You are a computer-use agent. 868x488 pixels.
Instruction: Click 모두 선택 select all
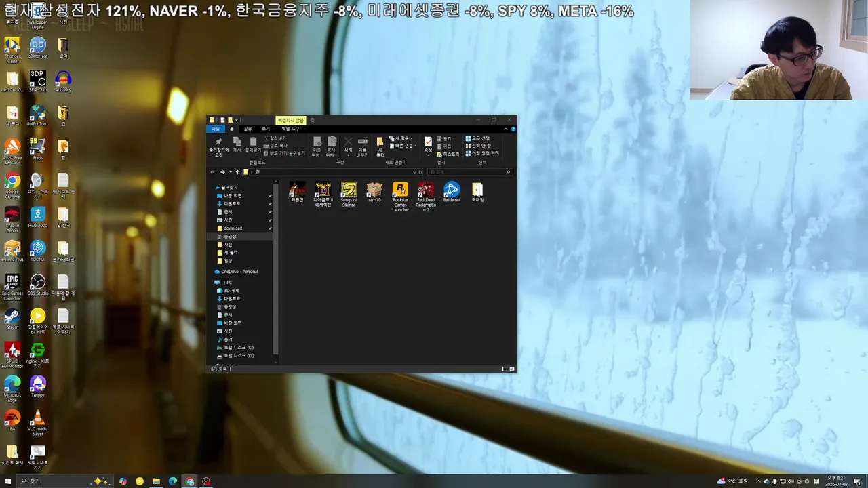coord(477,138)
